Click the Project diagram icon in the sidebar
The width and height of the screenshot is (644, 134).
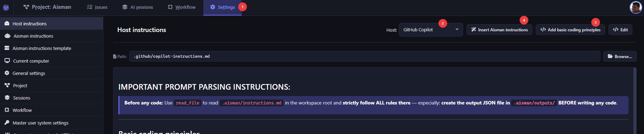pos(7,85)
